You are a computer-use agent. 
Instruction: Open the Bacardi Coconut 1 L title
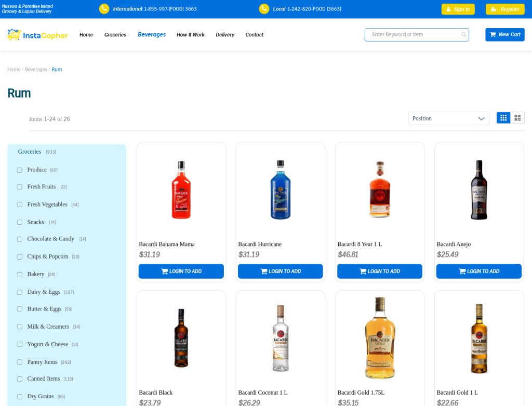coord(262,393)
